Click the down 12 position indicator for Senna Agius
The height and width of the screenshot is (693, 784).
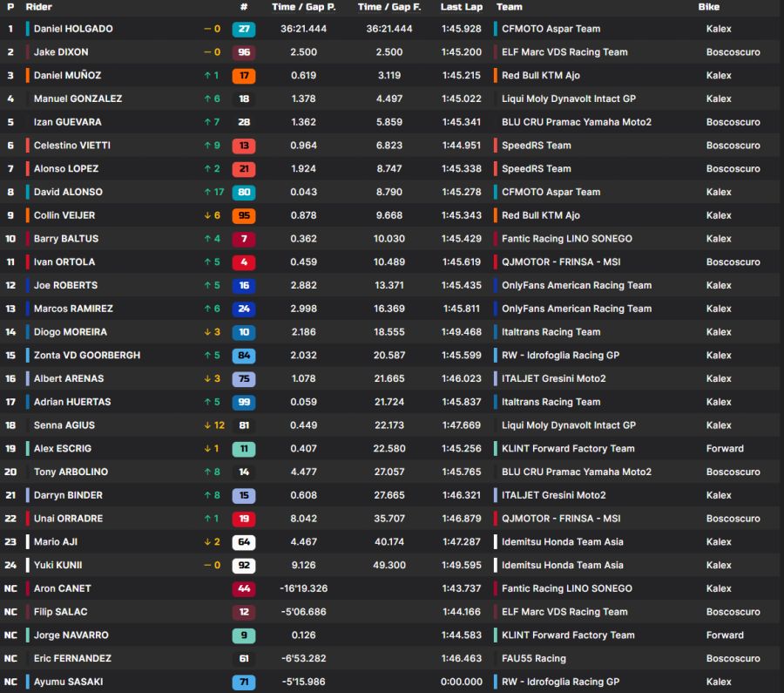tap(214, 425)
